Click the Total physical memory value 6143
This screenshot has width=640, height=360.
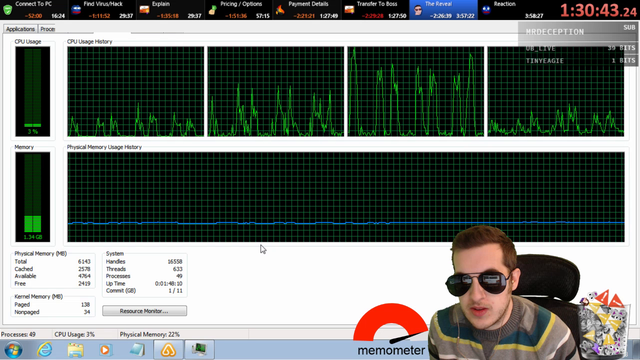click(84, 262)
